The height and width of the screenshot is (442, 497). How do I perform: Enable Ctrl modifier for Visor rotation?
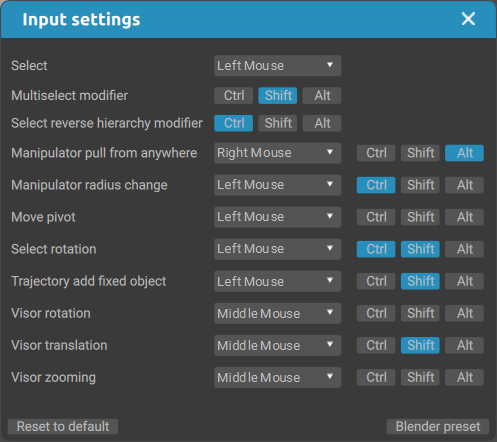coord(376,313)
